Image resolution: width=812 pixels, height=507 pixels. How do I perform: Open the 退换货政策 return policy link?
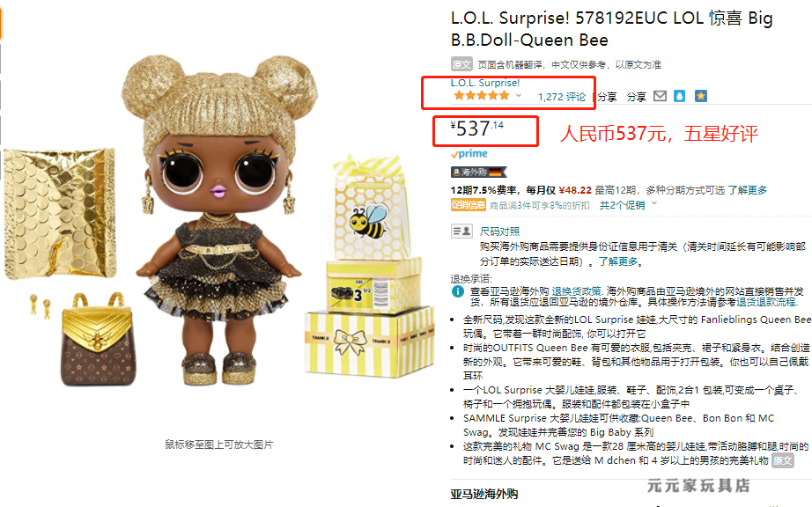pyautogui.click(x=576, y=291)
